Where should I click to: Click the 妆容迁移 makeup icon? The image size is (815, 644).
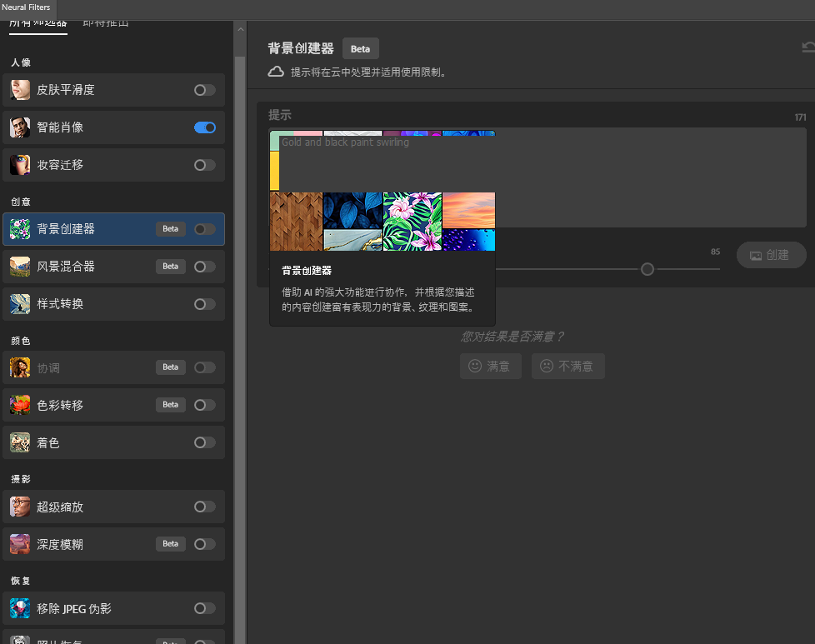[20, 165]
